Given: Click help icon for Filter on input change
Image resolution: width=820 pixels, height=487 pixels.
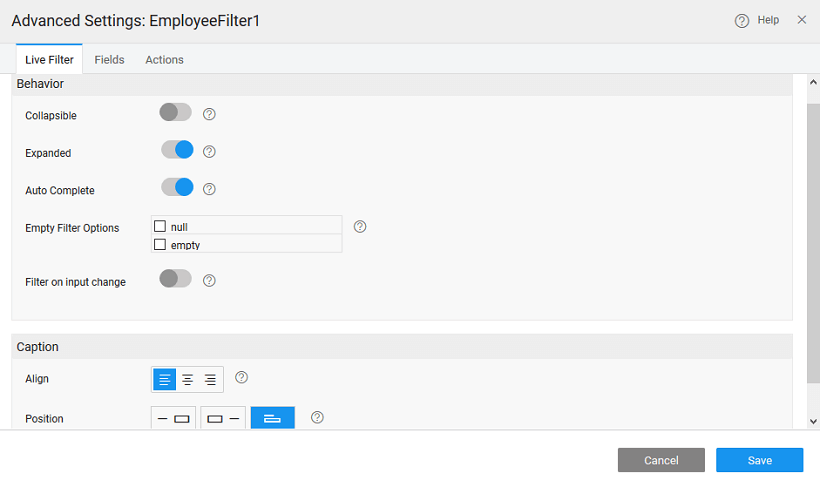Looking at the screenshot, I should (x=209, y=280).
